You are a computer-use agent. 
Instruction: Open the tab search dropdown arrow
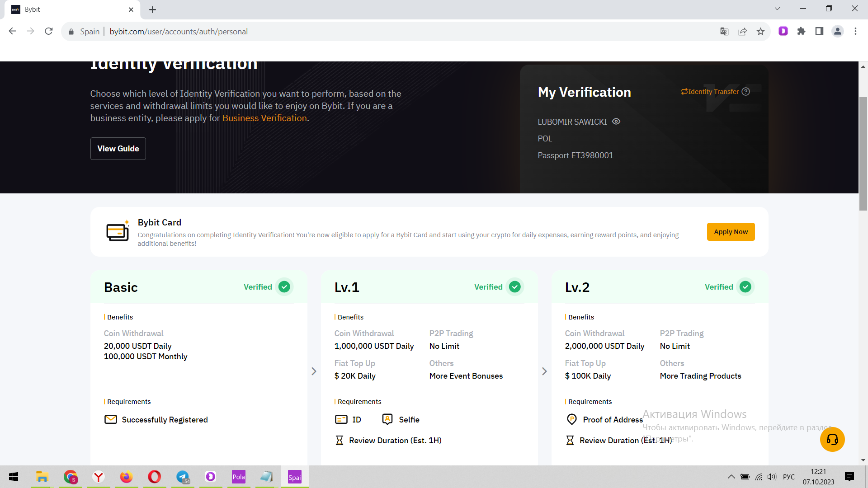777,9
